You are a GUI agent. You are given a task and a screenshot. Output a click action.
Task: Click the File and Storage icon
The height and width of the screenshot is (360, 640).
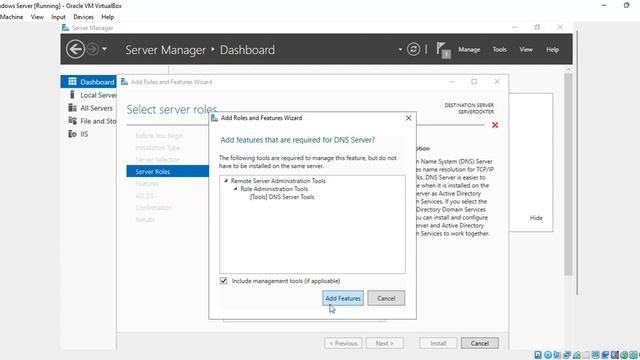72,121
